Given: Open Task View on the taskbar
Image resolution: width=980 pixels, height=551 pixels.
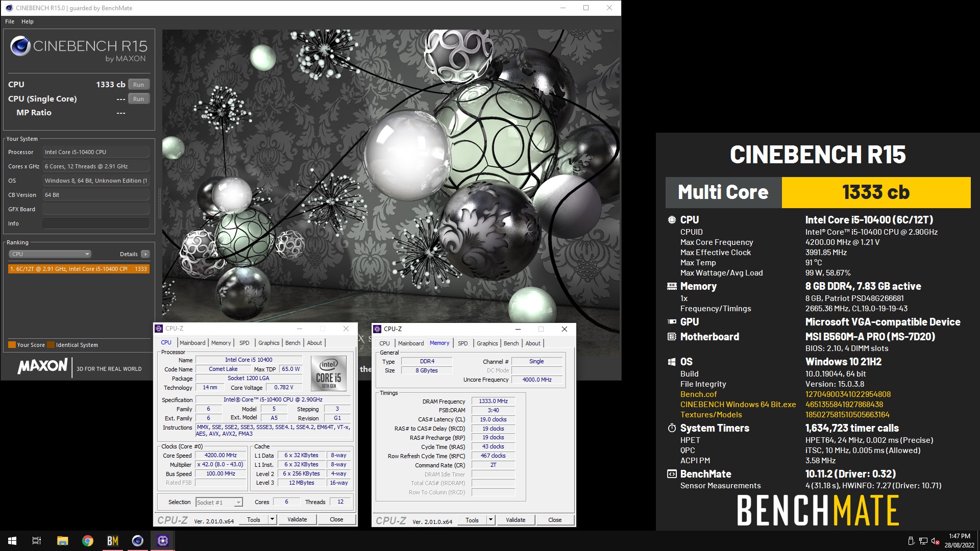Looking at the screenshot, I should pyautogui.click(x=37, y=541).
